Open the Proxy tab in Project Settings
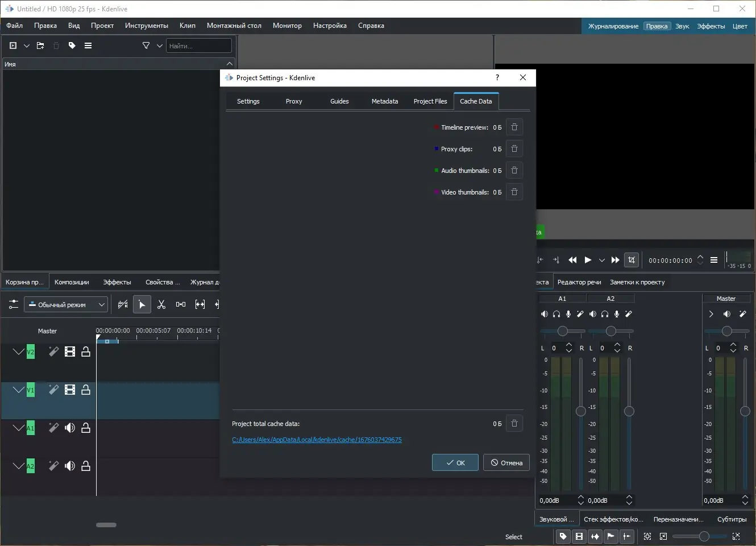756x546 pixels. (x=294, y=101)
